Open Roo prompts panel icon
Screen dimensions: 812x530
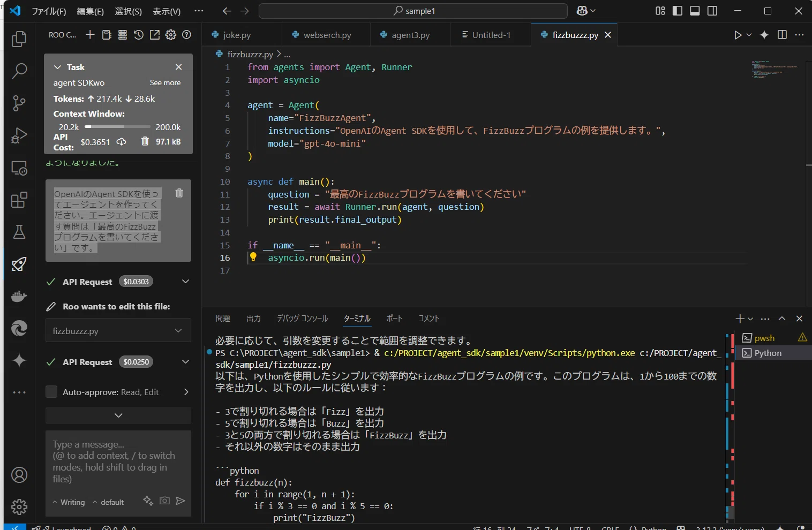[x=107, y=35]
